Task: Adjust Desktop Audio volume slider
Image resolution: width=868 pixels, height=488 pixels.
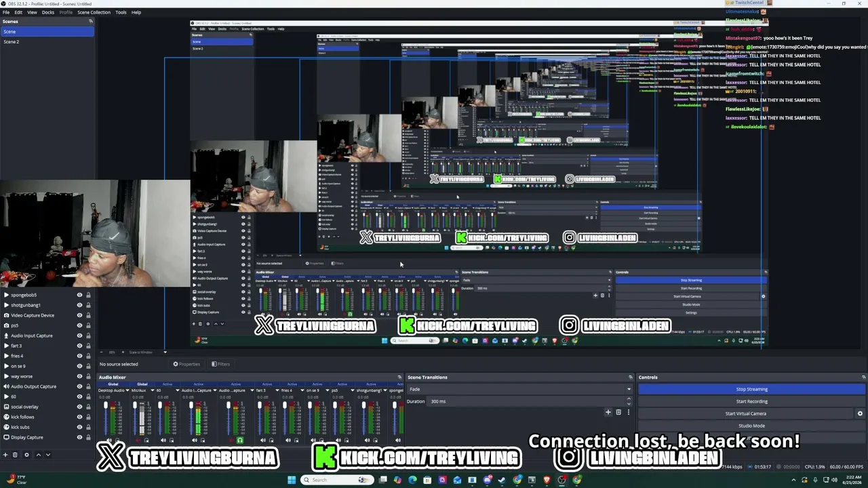Action: coord(106,417)
